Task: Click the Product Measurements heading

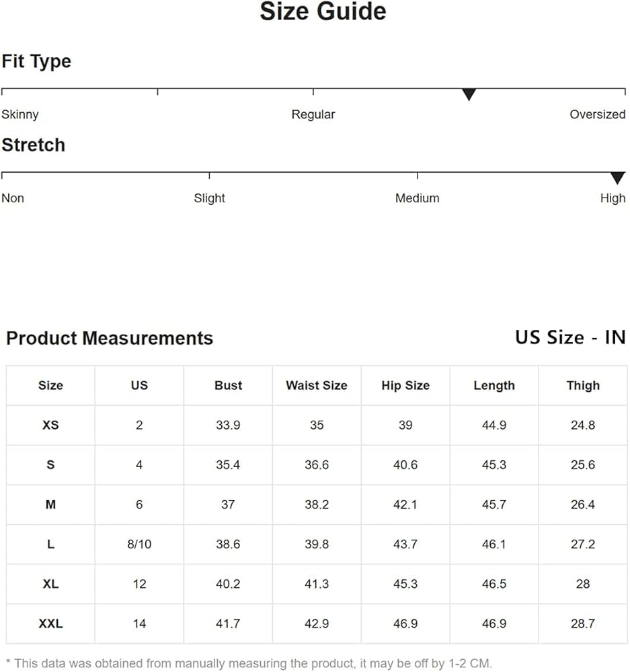Action: tap(110, 338)
